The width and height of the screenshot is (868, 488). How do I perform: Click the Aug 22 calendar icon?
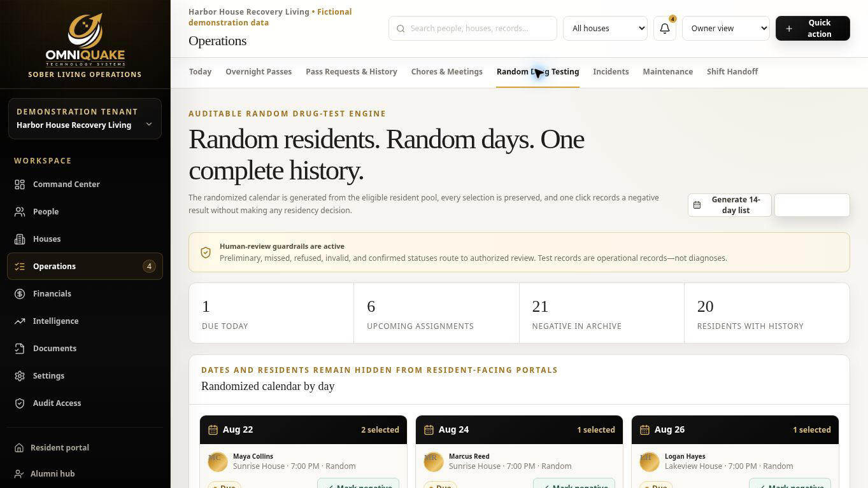(x=213, y=430)
